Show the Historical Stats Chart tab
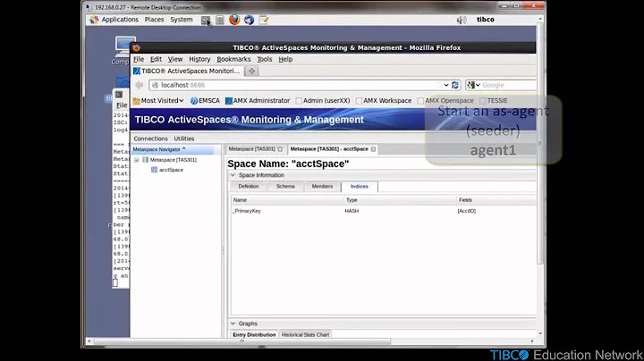 tap(305, 335)
